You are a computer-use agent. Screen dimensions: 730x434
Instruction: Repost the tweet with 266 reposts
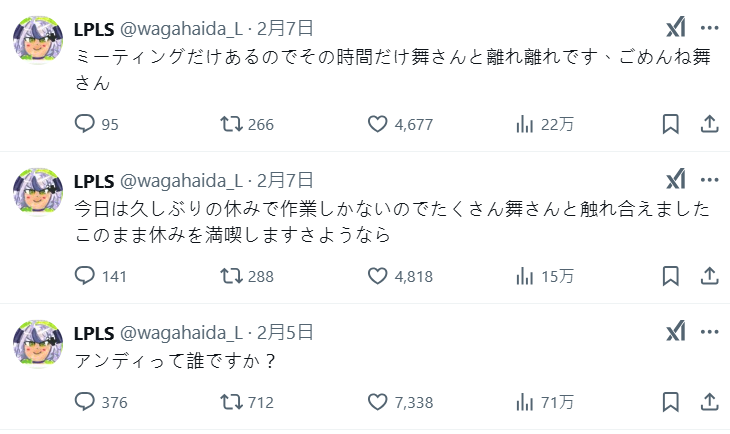pyautogui.click(x=230, y=124)
